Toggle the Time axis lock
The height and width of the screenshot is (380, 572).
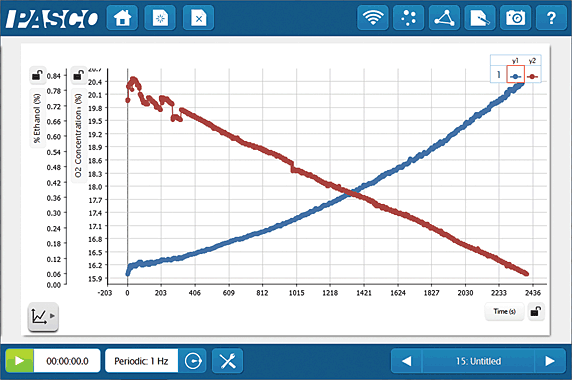[536, 311]
